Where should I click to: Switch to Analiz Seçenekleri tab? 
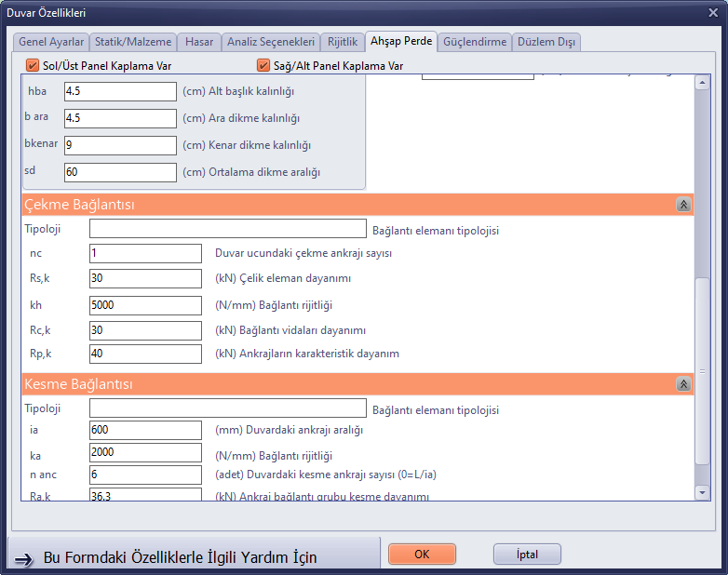271,42
